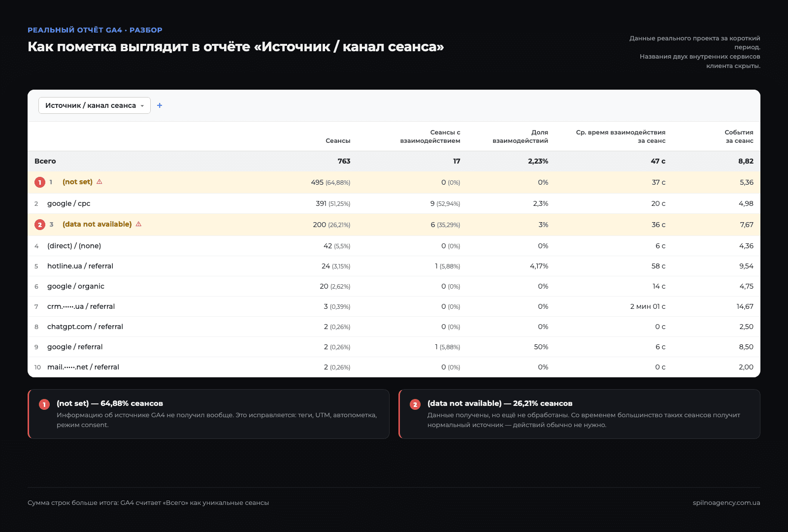This screenshot has width=788, height=532.
Task: Click sessions value 42 (5,5%)
Action: (337, 246)
